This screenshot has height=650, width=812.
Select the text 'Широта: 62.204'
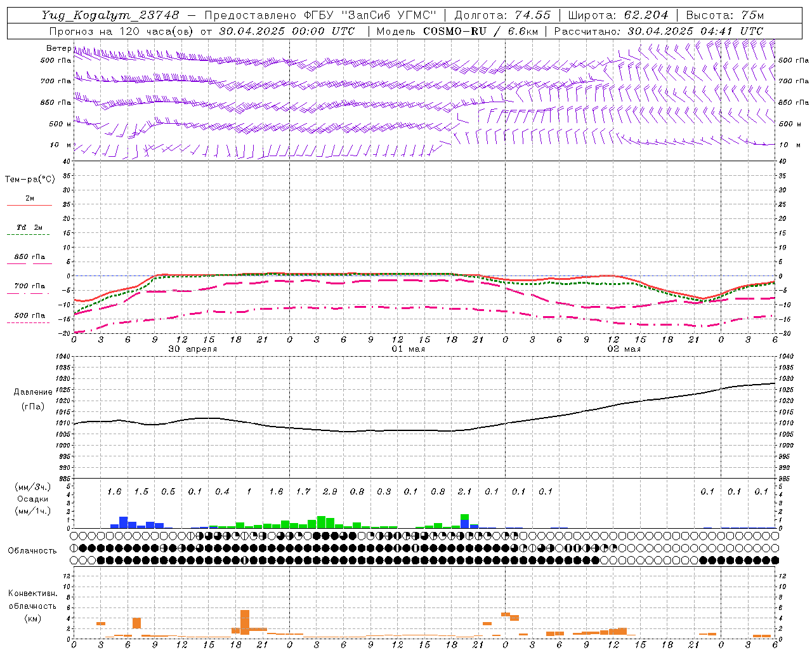[x=618, y=15]
